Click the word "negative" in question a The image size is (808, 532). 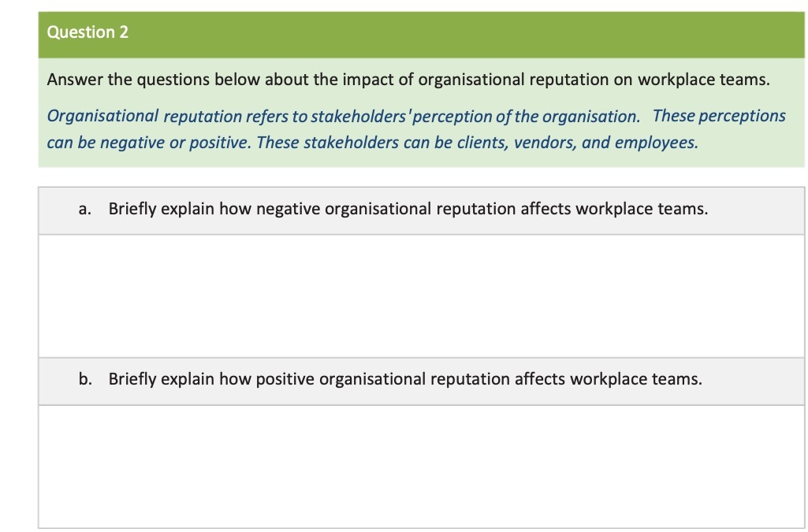[288, 209]
